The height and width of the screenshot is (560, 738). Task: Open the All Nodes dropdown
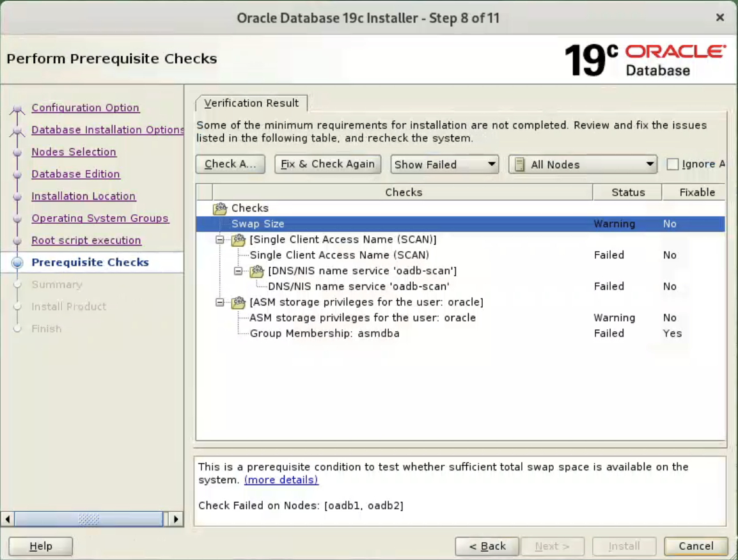pyautogui.click(x=583, y=164)
